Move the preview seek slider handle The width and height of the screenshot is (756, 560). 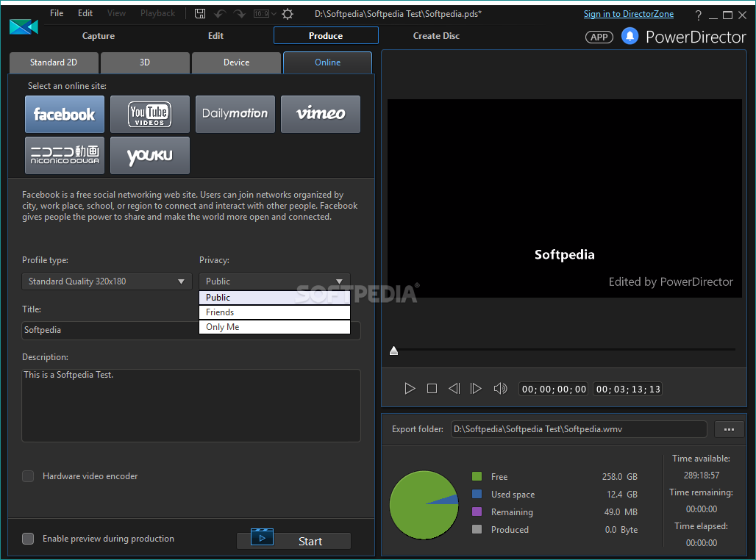(394, 351)
